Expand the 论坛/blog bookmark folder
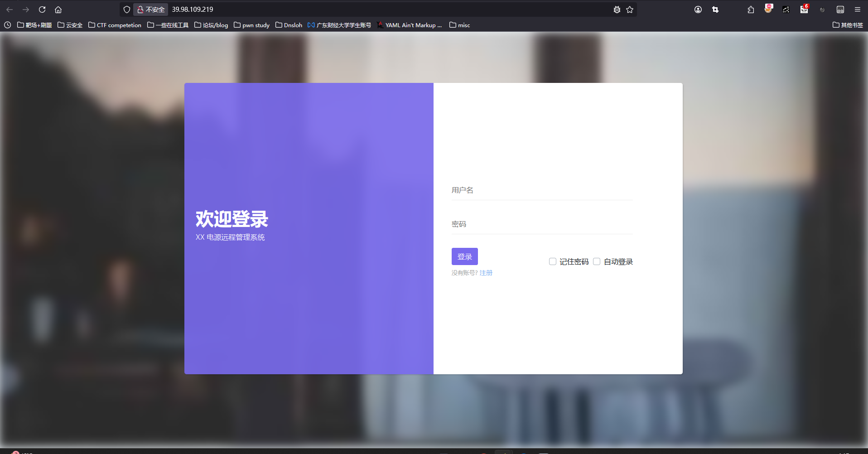 [x=211, y=25]
